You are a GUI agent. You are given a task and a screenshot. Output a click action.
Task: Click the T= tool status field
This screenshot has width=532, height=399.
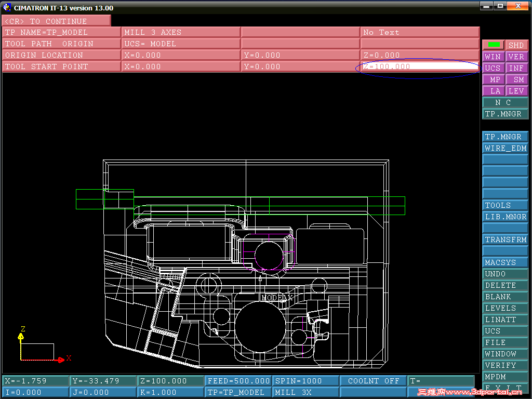[441, 381]
